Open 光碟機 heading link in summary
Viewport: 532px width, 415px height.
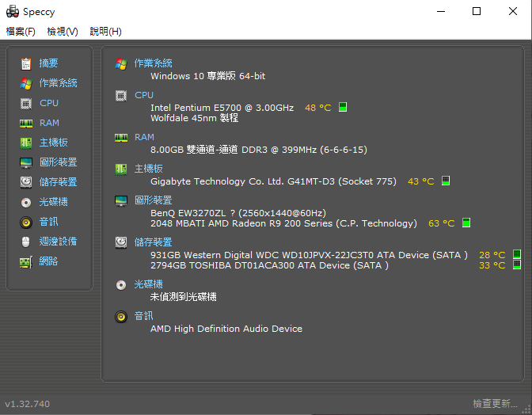(x=149, y=284)
